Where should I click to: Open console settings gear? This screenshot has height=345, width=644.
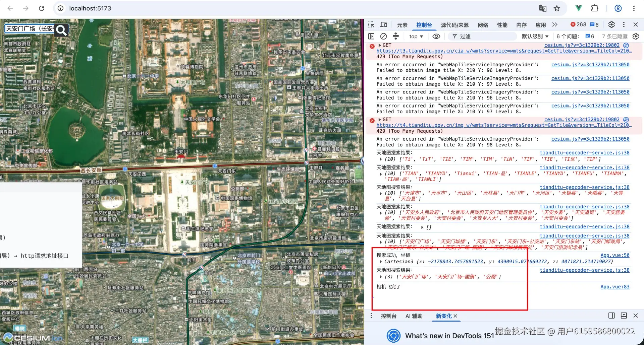636,37
